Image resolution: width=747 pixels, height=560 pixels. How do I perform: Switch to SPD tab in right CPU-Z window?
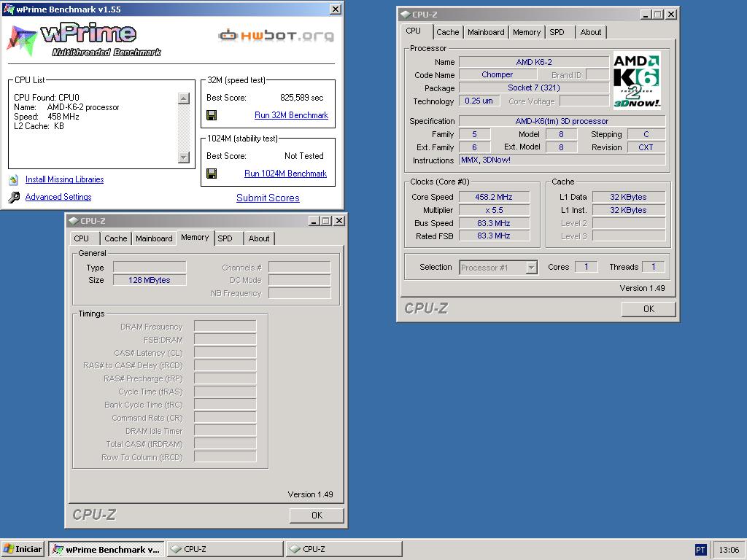[x=557, y=32]
